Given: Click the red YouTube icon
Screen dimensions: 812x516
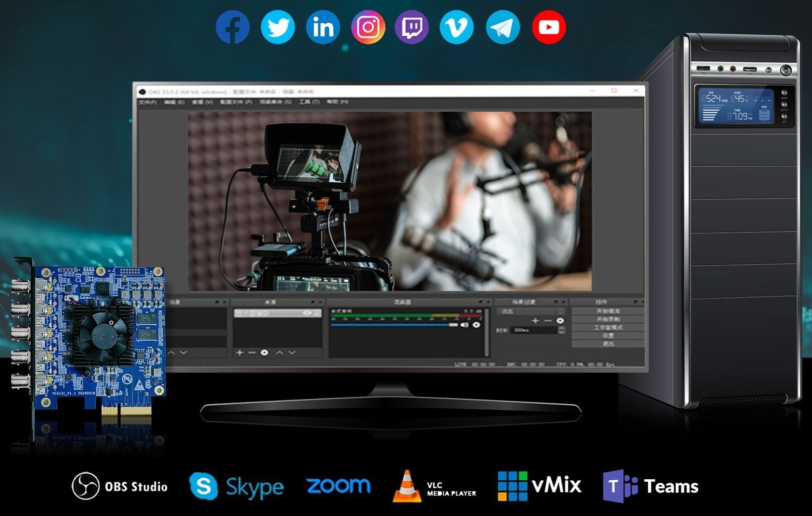Looking at the screenshot, I should click(549, 27).
